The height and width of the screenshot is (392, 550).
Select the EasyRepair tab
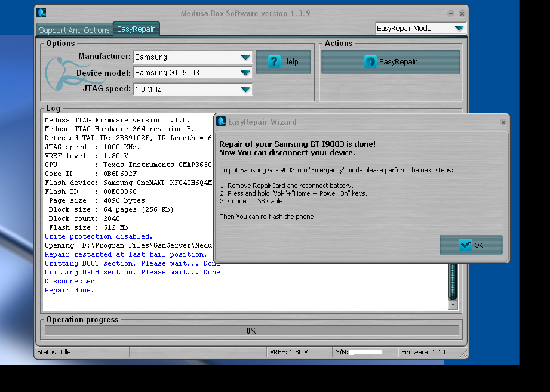(136, 29)
